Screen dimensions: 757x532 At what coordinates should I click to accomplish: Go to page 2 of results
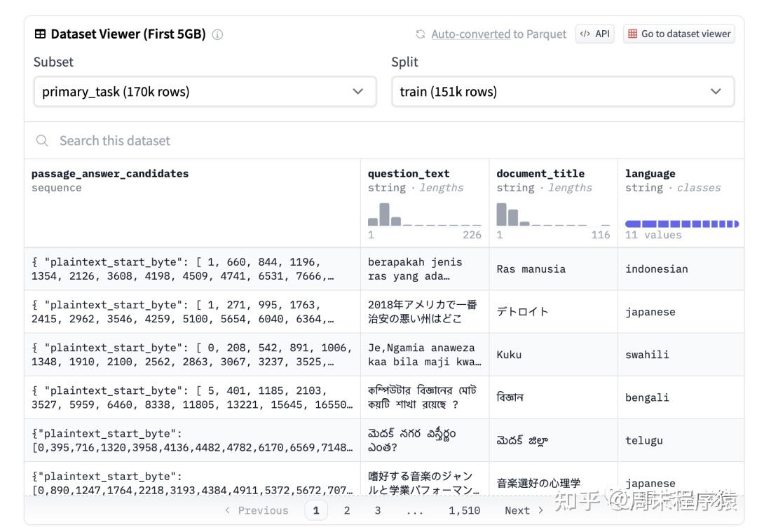(346, 510)
